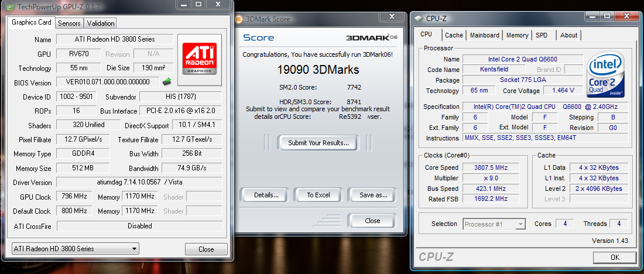Click the Core Voltage 1.464 V value
This screenshot has height=274, width=644.
(563, 90)
